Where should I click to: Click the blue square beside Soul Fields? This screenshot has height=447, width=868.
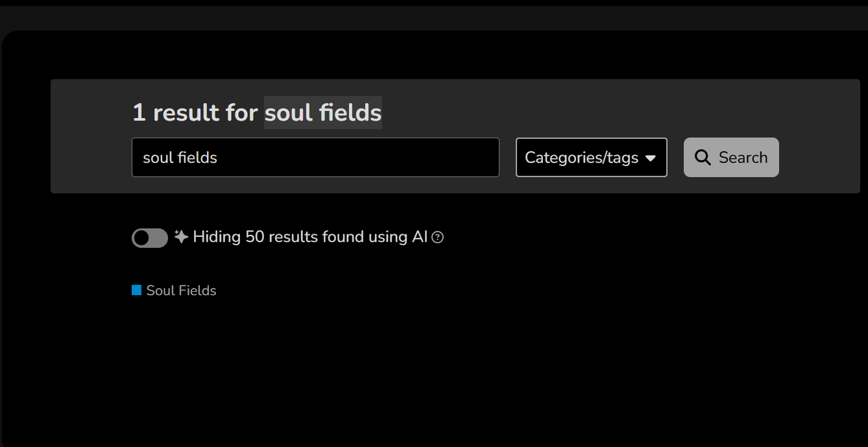point(137,291)
